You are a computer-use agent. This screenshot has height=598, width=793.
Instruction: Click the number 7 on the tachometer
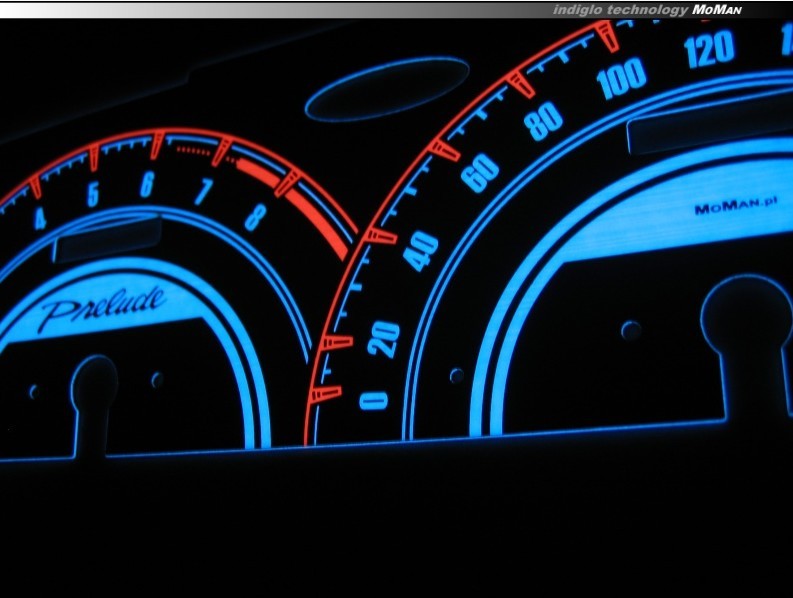(x=204, y=190)
